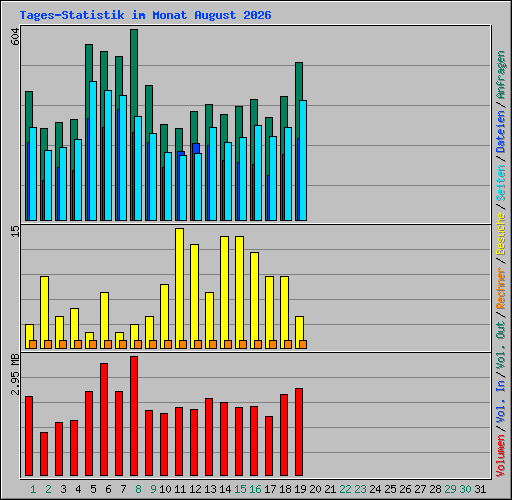Screen dimensions: 512x500
Task: Click day label '14' on the x-axis
Action: pos(225,489)
